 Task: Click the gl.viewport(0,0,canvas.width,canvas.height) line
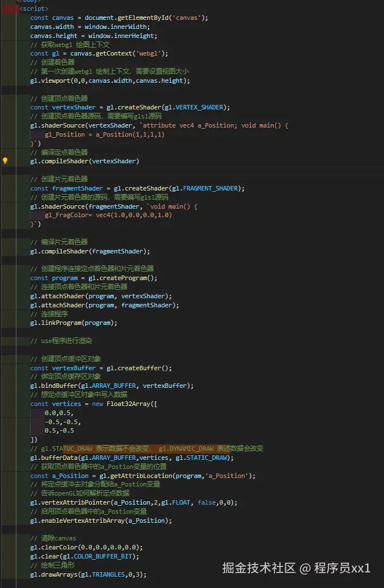110,81
